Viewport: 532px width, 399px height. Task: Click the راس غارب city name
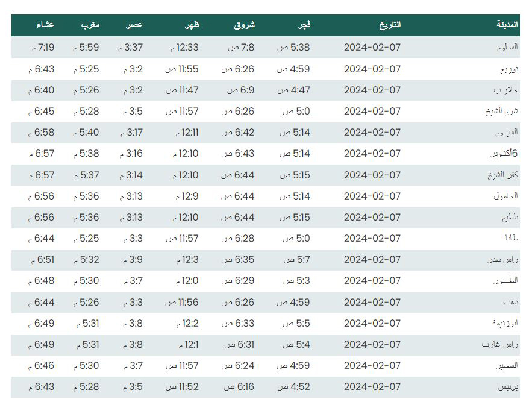(x=500, y=345)
